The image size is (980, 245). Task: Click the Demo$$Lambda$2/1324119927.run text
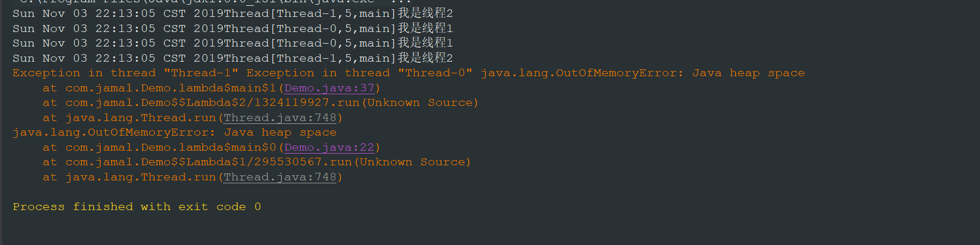tap(250, 103)
